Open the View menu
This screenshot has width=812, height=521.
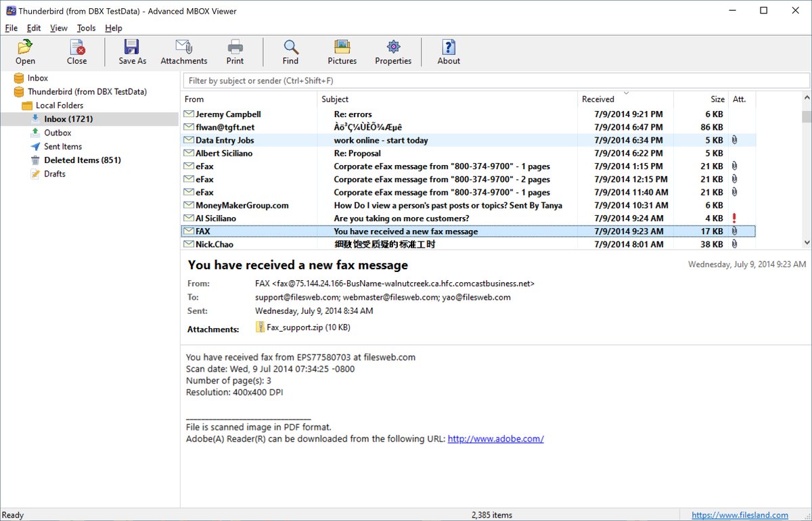click(59, 28)
